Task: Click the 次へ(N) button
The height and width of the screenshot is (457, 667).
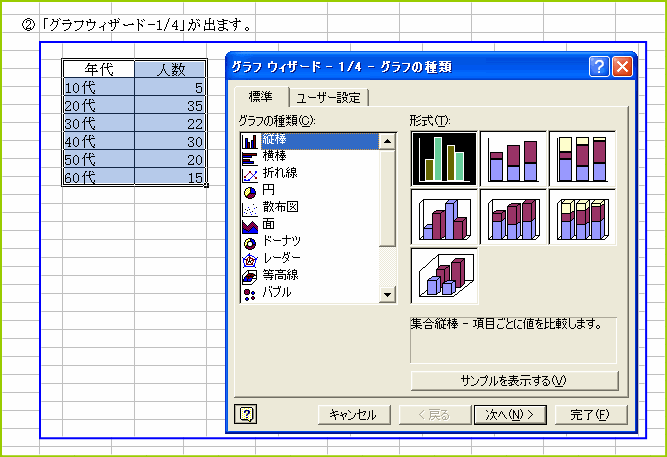Action: tap(510, 414)
